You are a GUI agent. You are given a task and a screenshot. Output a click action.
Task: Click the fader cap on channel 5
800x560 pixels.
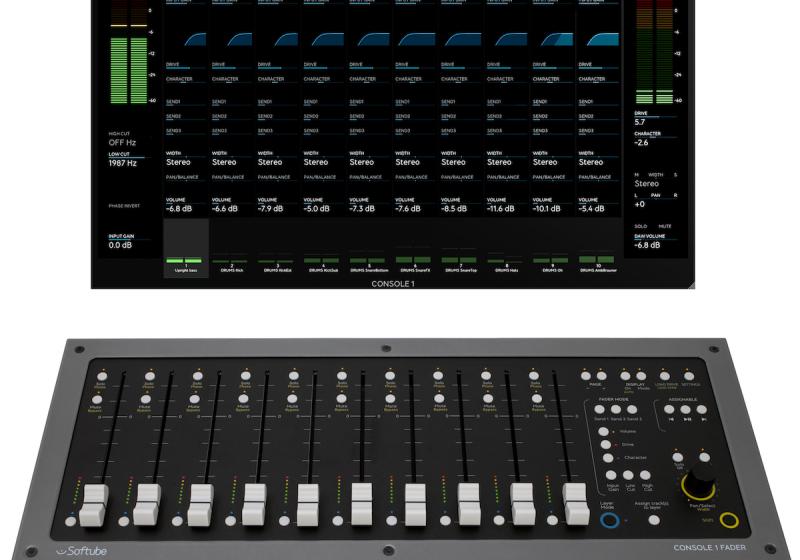[309, 505]
